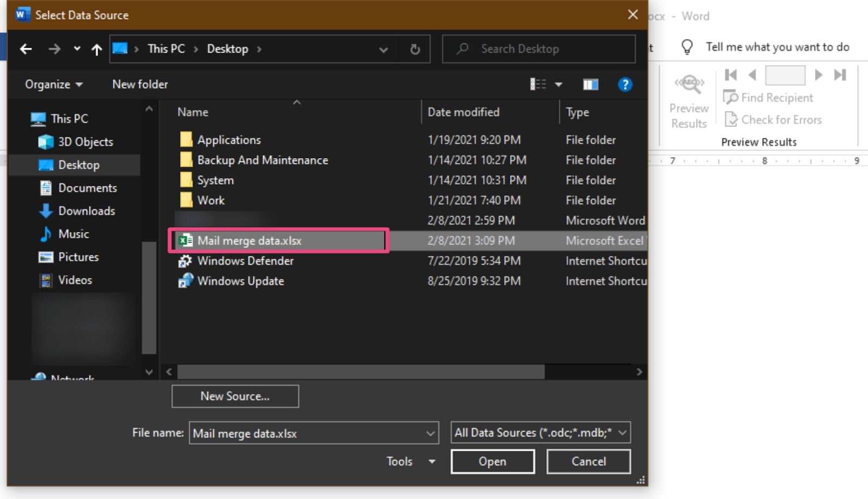Close the Select Data Source dialog
Viewport: 868px width, 499px height.
[x=633, y=15]
